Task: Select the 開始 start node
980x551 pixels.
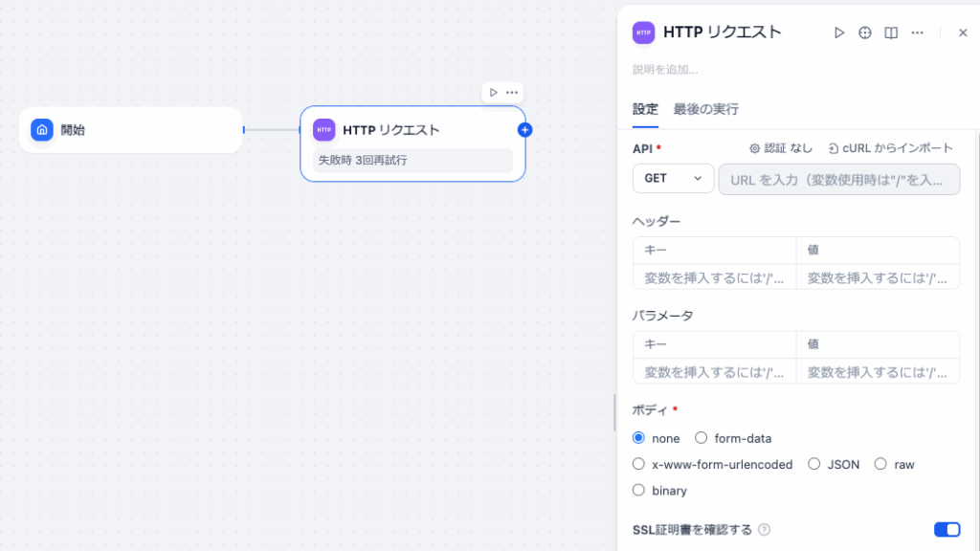Action: pos(131,130)
